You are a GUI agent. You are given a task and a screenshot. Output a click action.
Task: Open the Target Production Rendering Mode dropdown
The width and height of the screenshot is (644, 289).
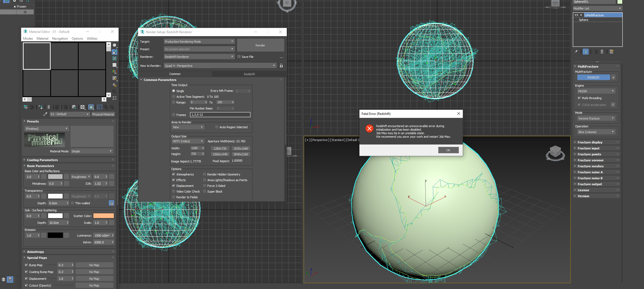click(199, 41)
